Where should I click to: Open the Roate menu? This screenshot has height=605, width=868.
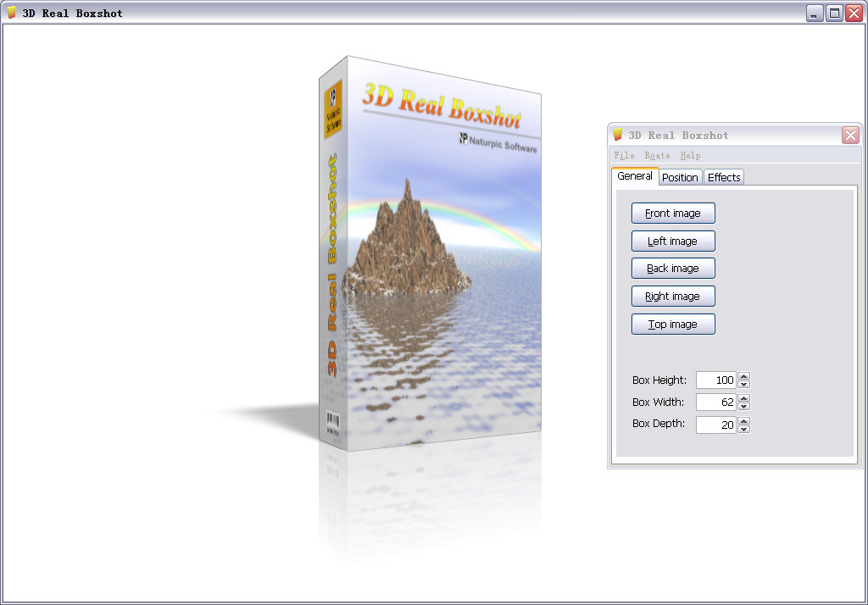click(657, 156)
